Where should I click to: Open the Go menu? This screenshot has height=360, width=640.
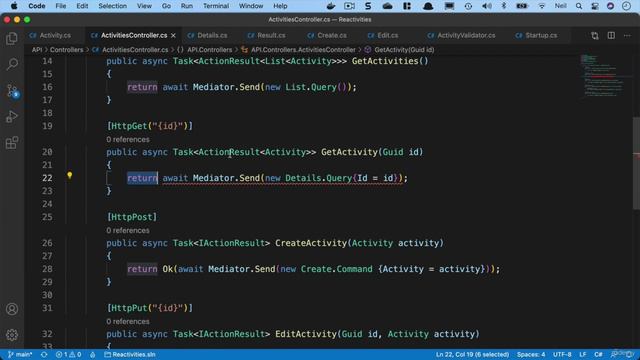pos(166,6)
